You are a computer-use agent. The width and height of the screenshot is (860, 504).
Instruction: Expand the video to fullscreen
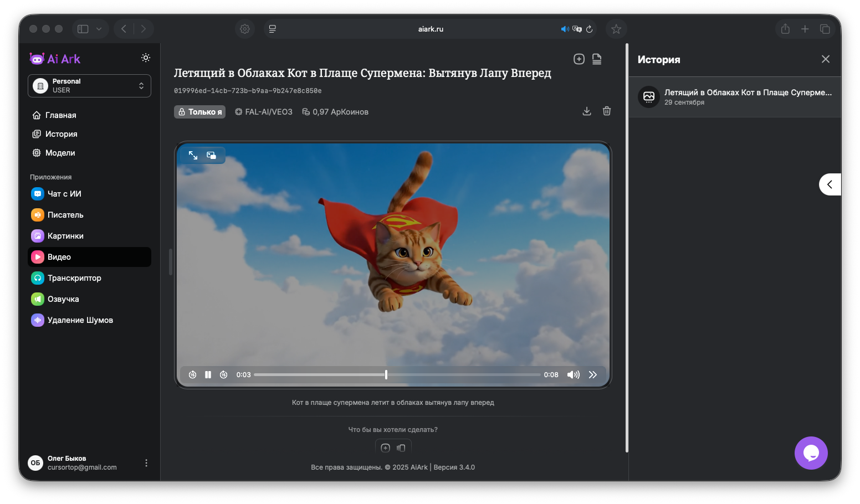[193, 156]
